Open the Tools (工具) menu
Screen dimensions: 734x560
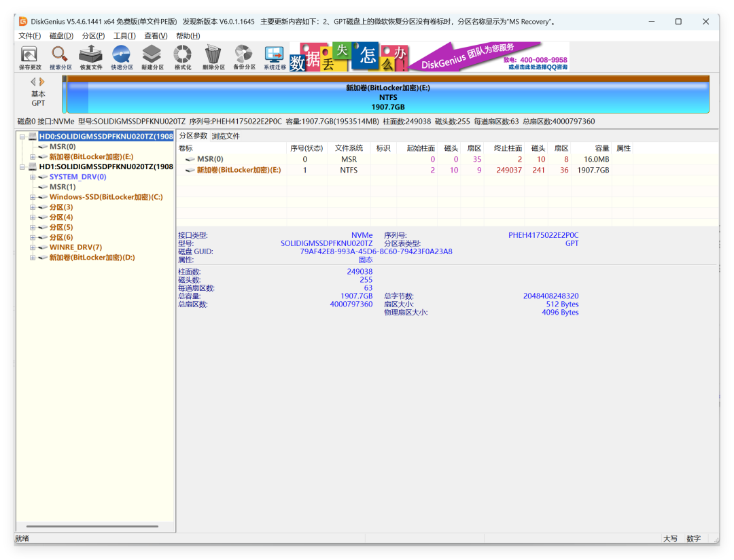(x=124, y=36)
